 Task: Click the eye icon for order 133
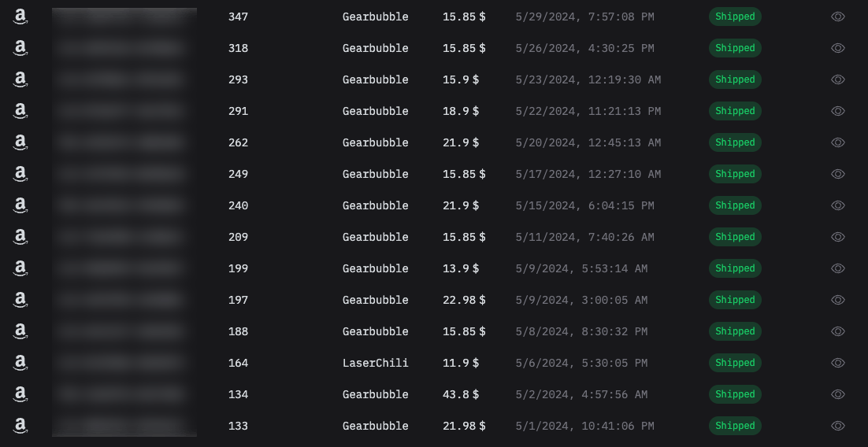tap(838, 426)
